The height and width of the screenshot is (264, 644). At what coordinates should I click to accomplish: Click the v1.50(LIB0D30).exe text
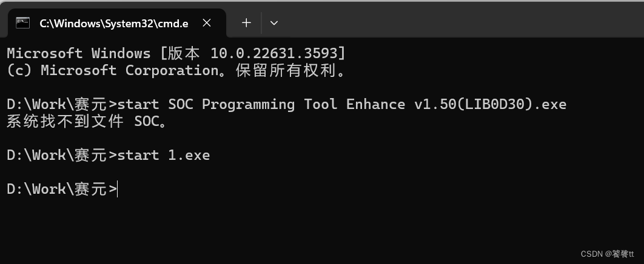pos(491,105)
